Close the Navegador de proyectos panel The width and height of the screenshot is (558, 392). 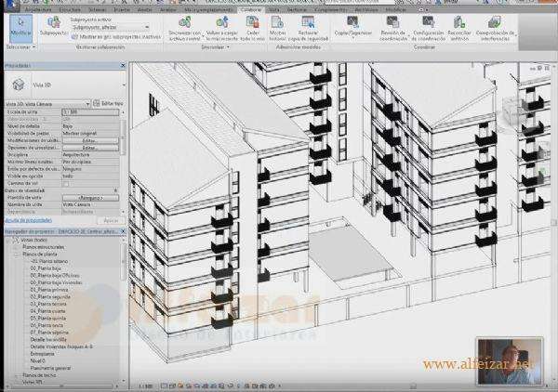click(x=123, y=231)
